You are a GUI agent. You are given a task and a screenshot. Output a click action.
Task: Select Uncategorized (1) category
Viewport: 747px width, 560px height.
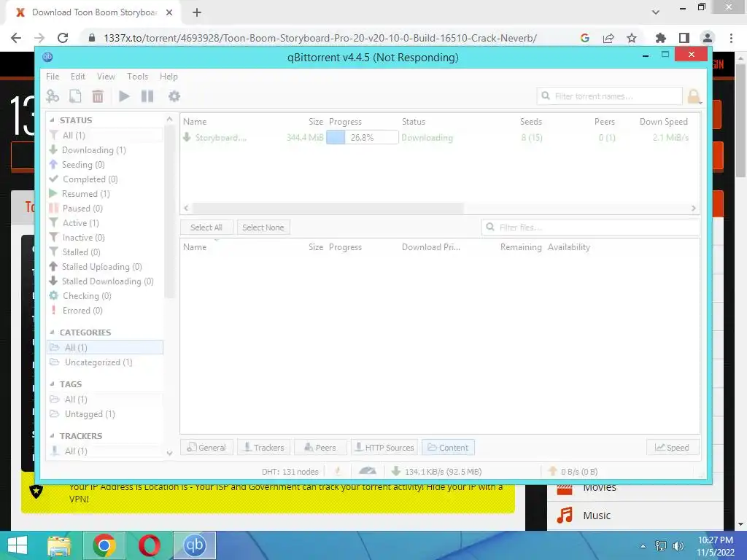pyautogui.click(x=98, y=362)
